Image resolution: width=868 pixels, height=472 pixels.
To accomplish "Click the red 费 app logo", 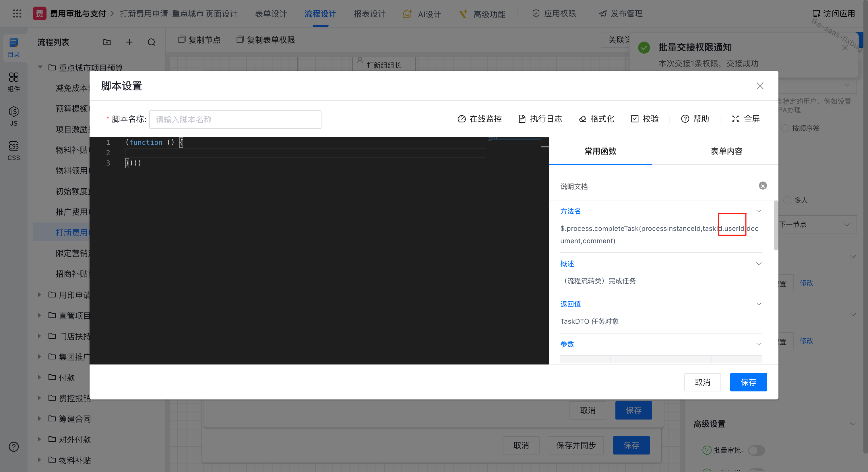I will pos(39,13).
